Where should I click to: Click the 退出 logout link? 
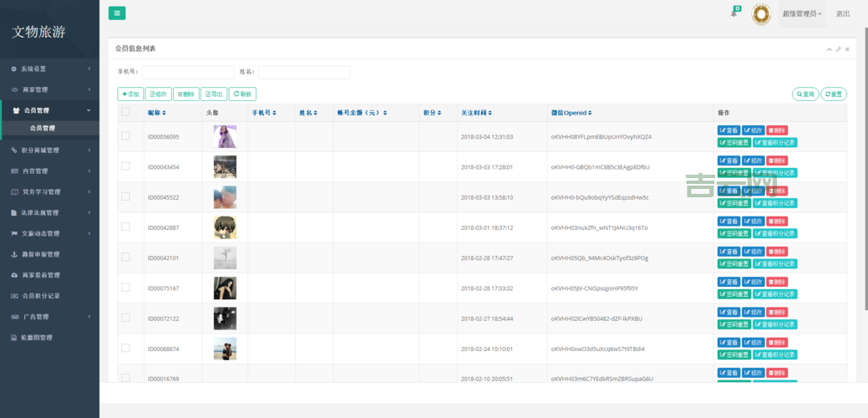[x=843, y=13]
